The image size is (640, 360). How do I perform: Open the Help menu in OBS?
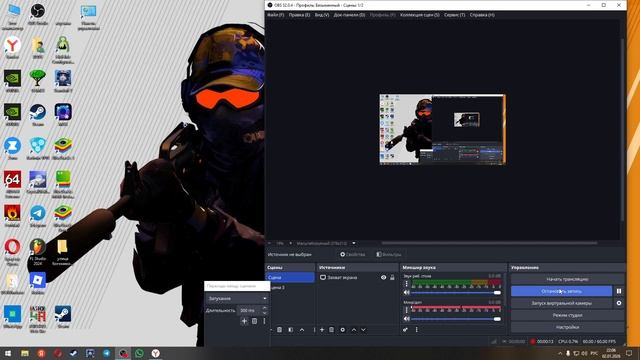tap(482, 15)
